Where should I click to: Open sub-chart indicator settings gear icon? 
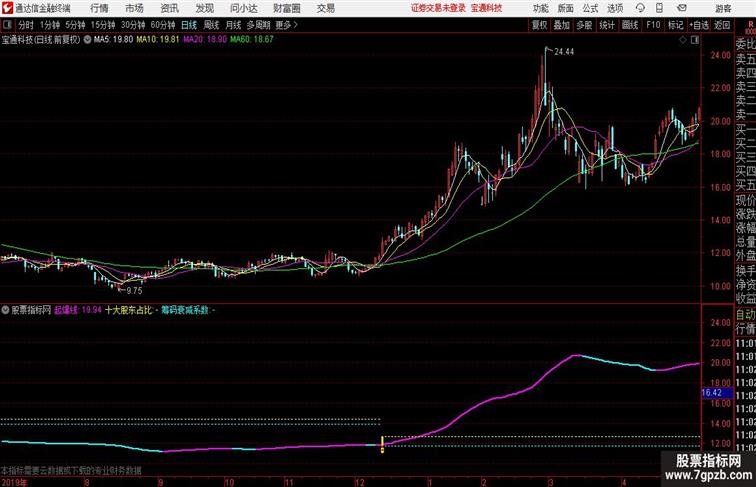pyautogui.click(x=5, y=310)
